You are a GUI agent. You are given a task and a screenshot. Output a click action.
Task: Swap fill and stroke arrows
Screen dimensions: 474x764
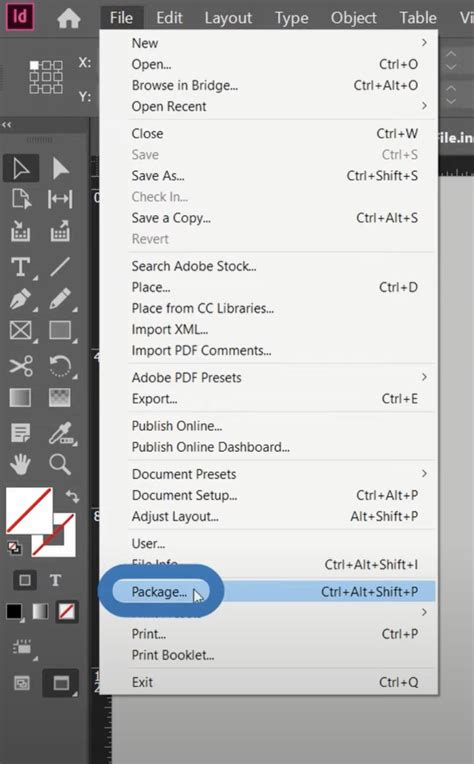tap(73, 497)
